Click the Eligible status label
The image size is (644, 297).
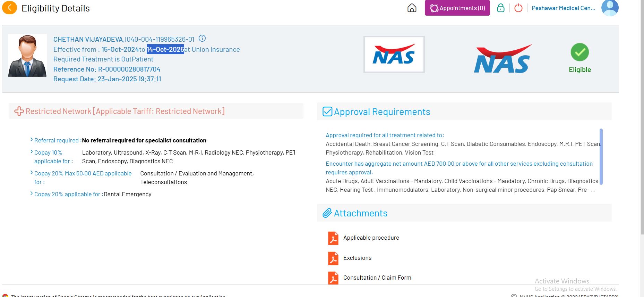pos(580,69)
